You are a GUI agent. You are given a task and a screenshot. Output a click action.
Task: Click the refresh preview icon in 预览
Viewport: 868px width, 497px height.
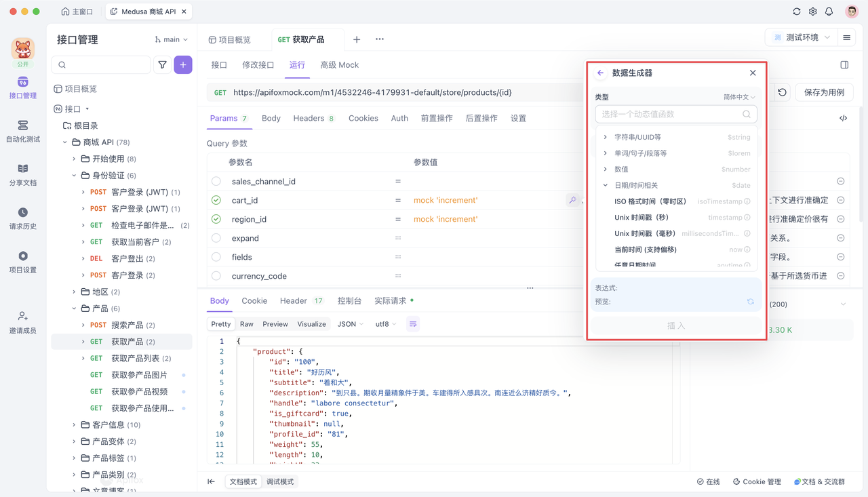click(751, 302)
